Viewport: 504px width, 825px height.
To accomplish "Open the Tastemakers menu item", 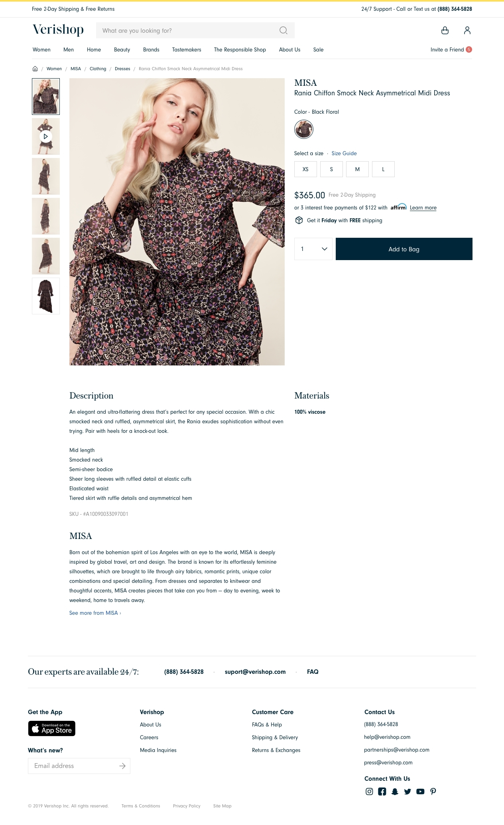I will coord(187,49).
